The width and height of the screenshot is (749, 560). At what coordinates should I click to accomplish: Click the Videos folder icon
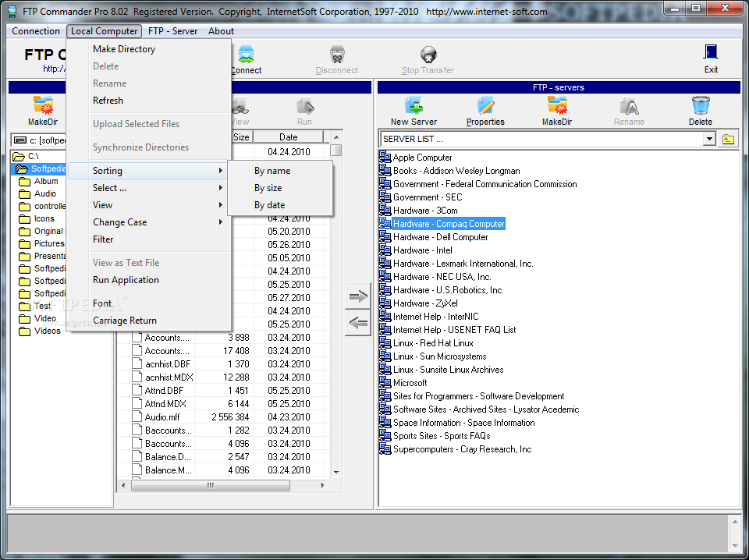point(24,331)
